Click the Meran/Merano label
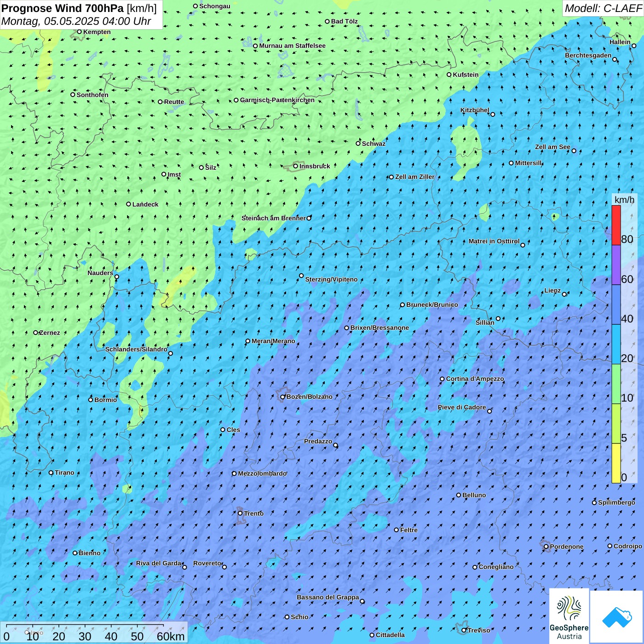Screen dimensions: 644x644 (x=273, y=341)
